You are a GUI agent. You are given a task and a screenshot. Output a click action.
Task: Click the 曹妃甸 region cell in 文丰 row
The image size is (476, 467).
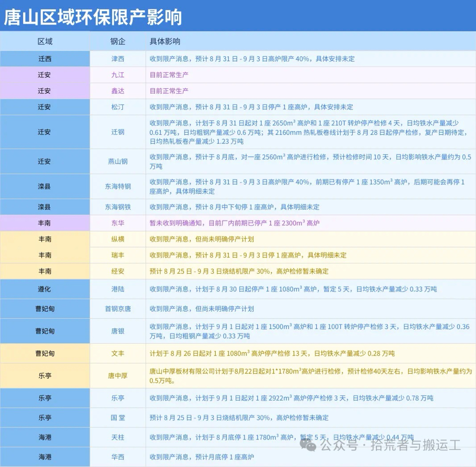coord(45,354)
